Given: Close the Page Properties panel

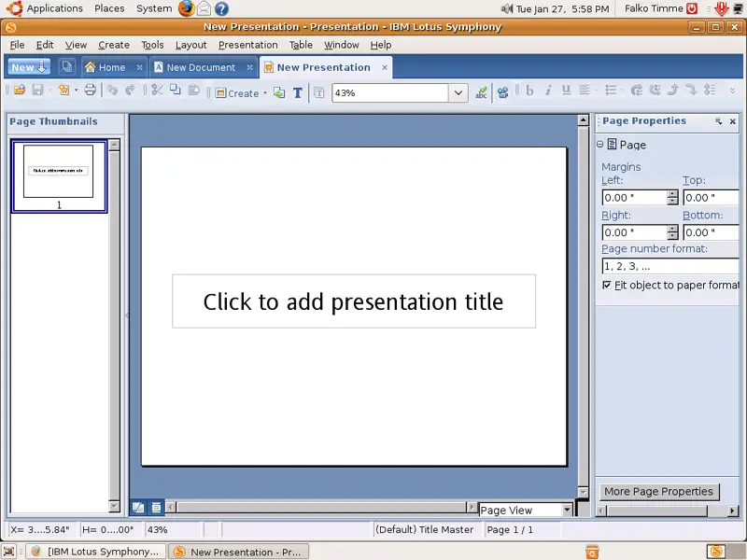Looking at the screenshot, I should click(x=733, y=121).
